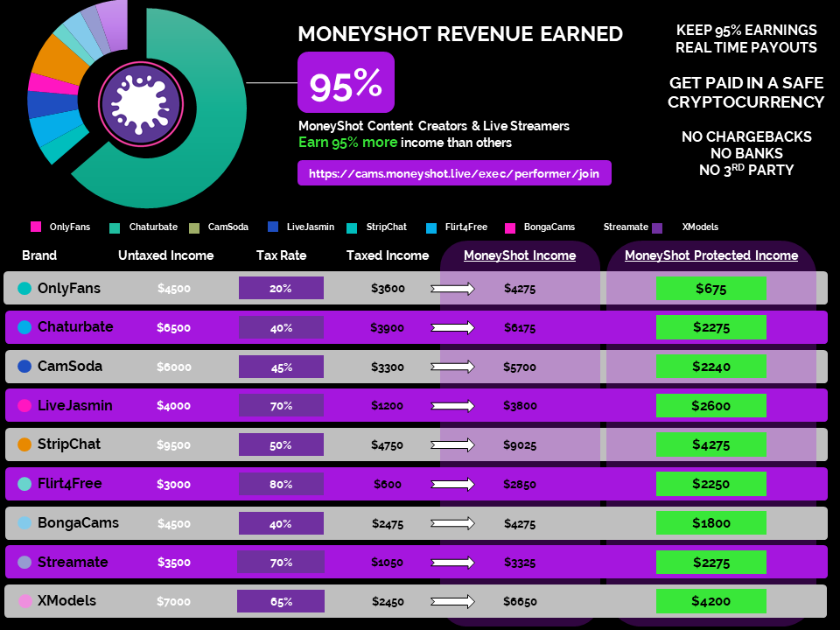Click the XModels legend label
Screen dimensions: 840x630
[700, 227]
